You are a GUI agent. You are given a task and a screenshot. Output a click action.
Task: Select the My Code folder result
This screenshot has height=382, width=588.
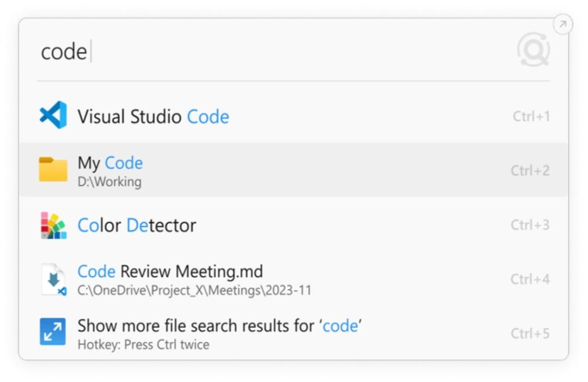click(293, 170)
